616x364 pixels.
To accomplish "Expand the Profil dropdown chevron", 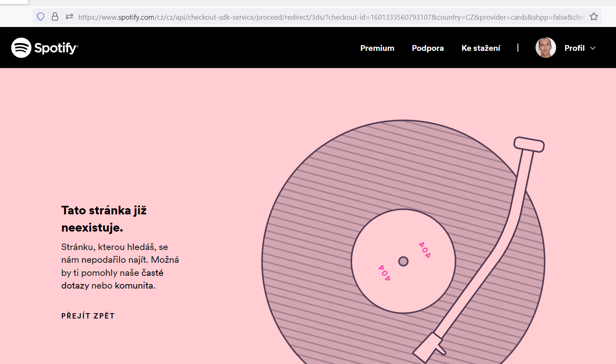I will [593, 48].
